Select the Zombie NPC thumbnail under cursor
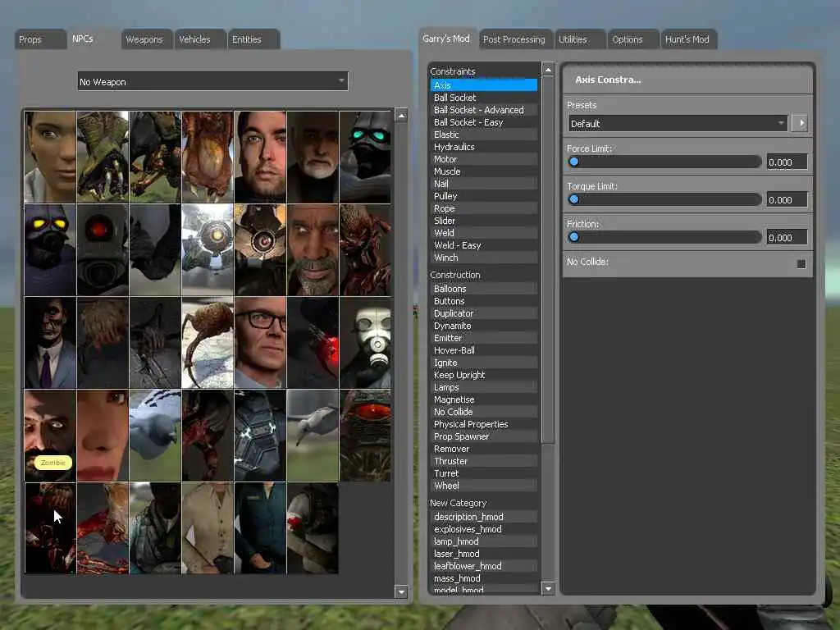The image size is (840, 630). [50, 528]
